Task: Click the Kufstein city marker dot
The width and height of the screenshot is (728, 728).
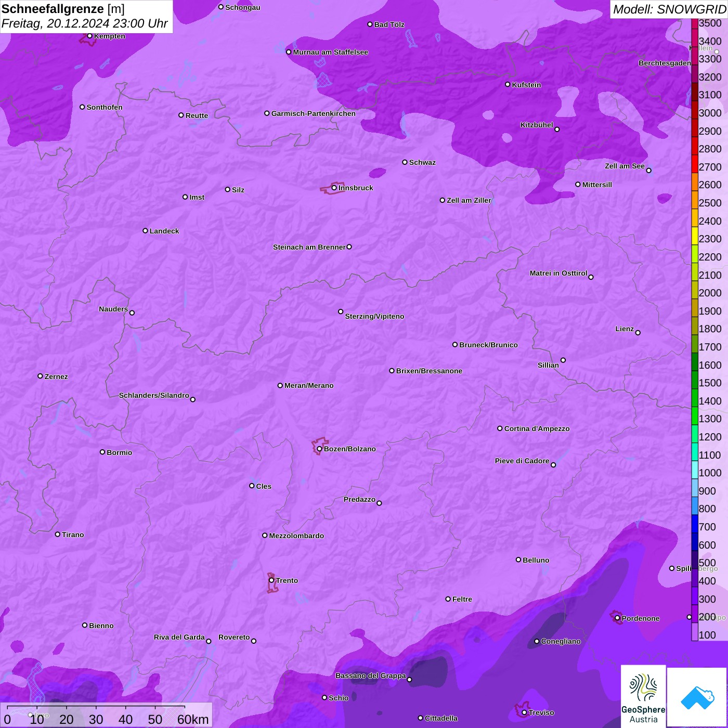Action: coord(508,84)
